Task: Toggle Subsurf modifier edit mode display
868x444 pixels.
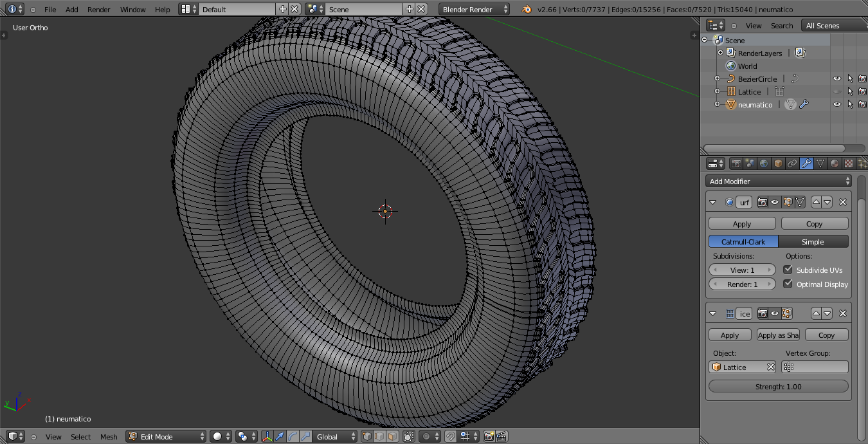Action: point(788,202)
